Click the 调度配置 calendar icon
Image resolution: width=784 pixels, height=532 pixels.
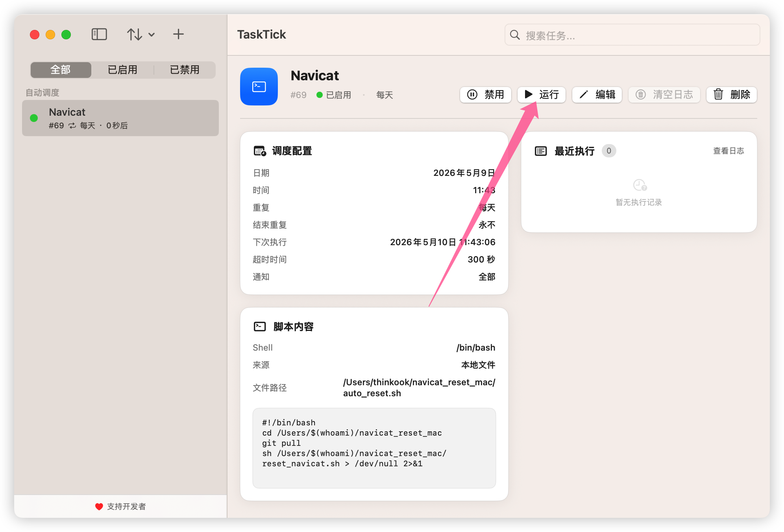[260, 151]
